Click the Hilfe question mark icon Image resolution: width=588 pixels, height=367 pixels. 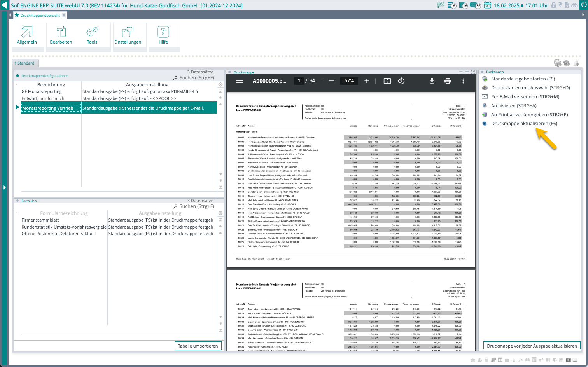[x=163, y=32]
